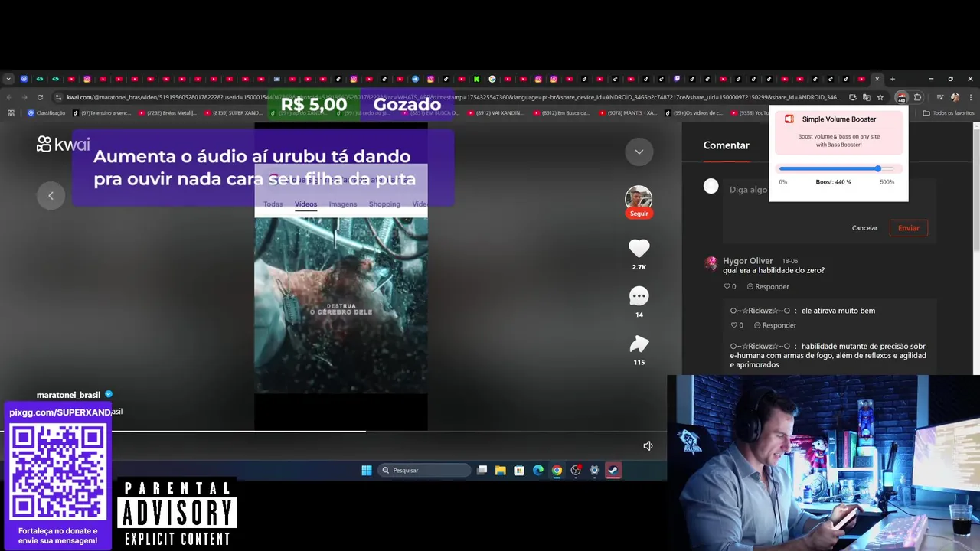
Task: Open File Explorer from the taskbar
Action: (500, 471)
